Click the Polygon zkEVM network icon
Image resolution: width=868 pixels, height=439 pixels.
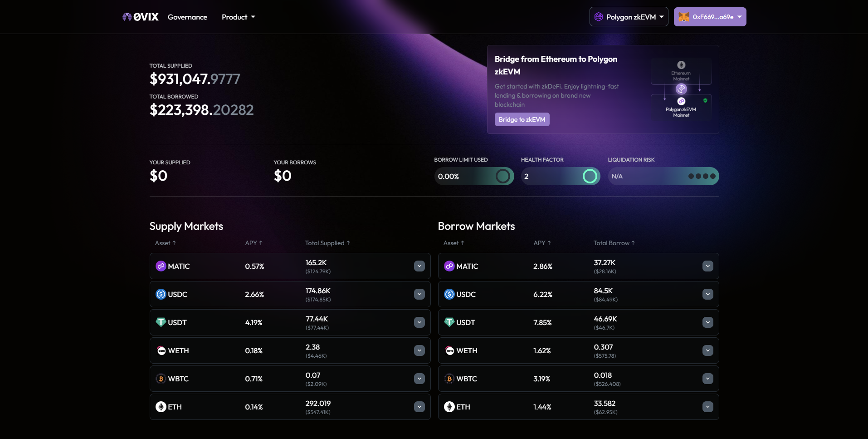coord(599,17)
